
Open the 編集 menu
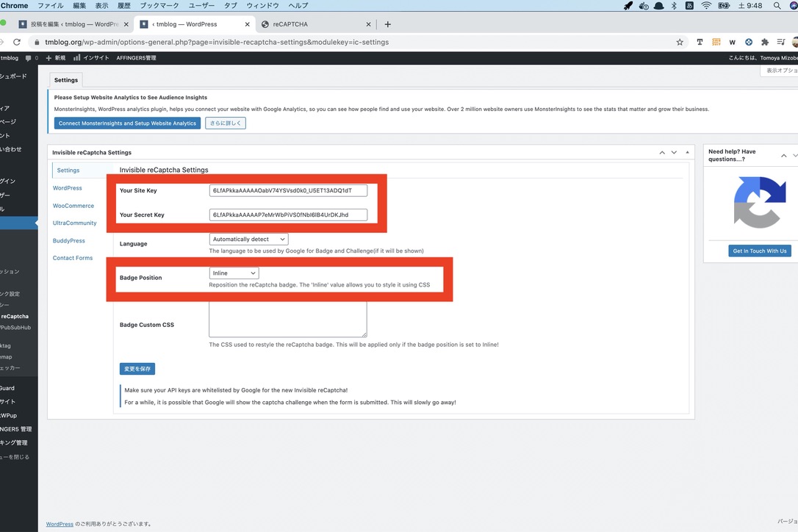[x=79, y=6]
